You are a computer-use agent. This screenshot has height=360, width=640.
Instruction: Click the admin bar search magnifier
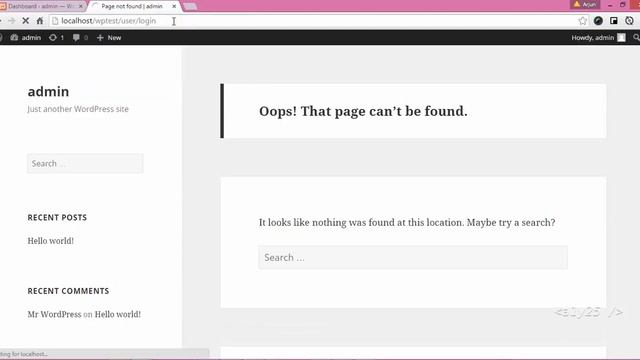[636, 38]
